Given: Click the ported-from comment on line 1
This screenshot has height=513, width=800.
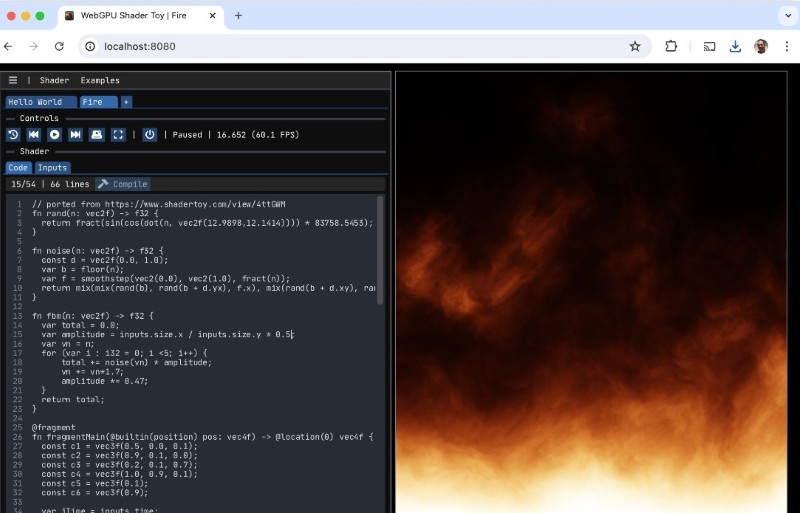Looking at the screenshot, I should click(x=158, y=204).
